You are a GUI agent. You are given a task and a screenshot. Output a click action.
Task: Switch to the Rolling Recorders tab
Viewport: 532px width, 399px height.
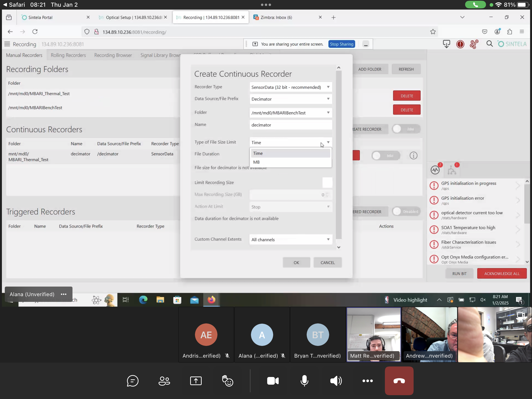coord(68,55)
